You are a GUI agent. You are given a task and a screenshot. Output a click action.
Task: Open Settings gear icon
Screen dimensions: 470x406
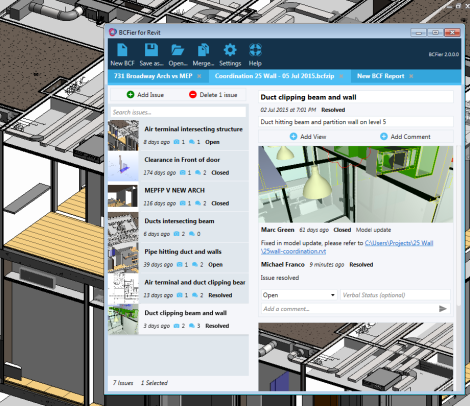pyautogui.click(x=230, y=50)
